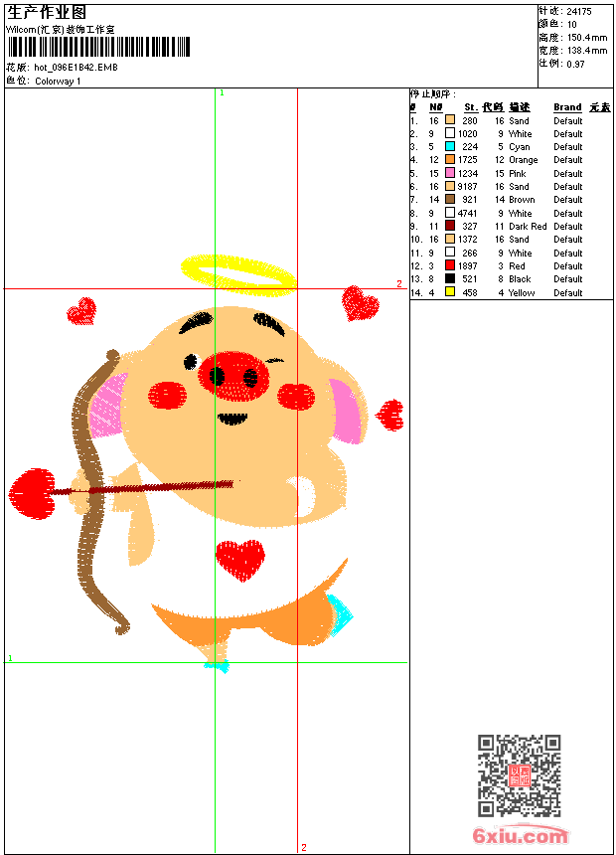Viewport: 616px width, 855px height.
Task: Click the Sand swatch beside 9187 stitches
Action: 450,186
